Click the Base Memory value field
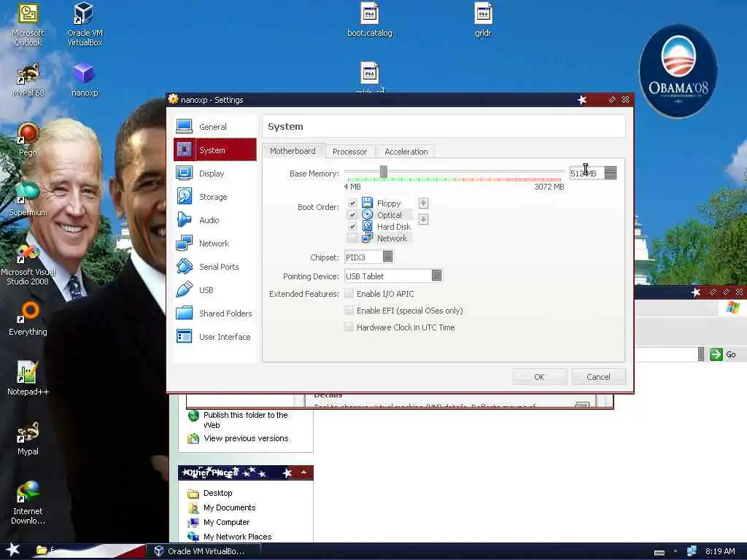This screenshot has width=747, height=560. point(587,174)
